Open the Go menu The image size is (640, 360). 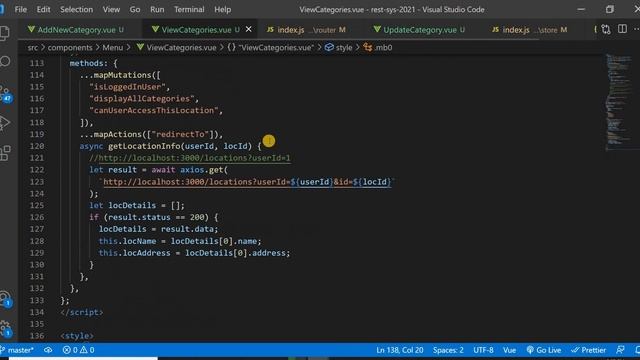tap(135, 9)
